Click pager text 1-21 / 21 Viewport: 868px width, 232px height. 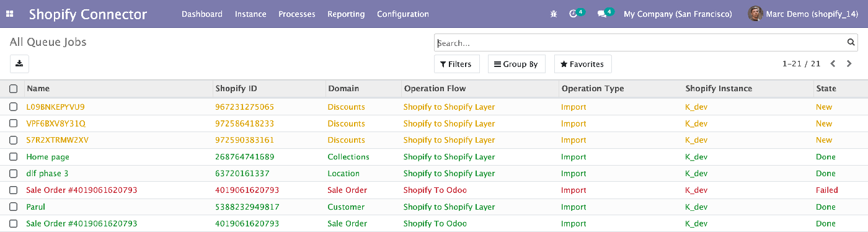pyautogui.click(x=802, y=63)
